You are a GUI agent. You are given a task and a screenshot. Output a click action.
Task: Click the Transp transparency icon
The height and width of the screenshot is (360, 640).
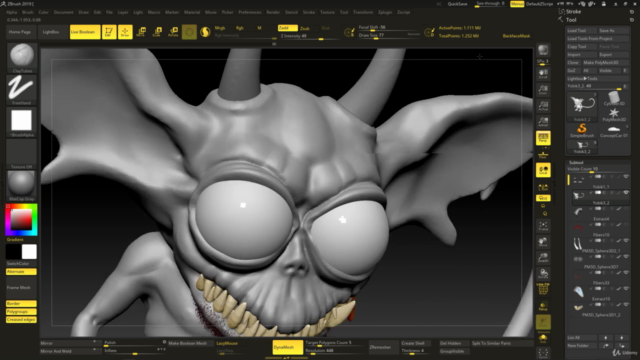[x=543, y=306]
